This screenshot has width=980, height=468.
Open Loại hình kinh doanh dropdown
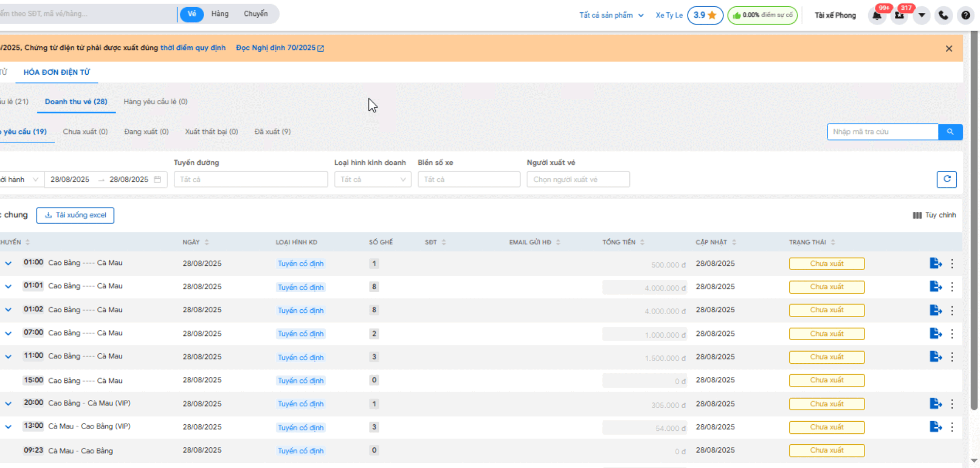tap(372, 179)
